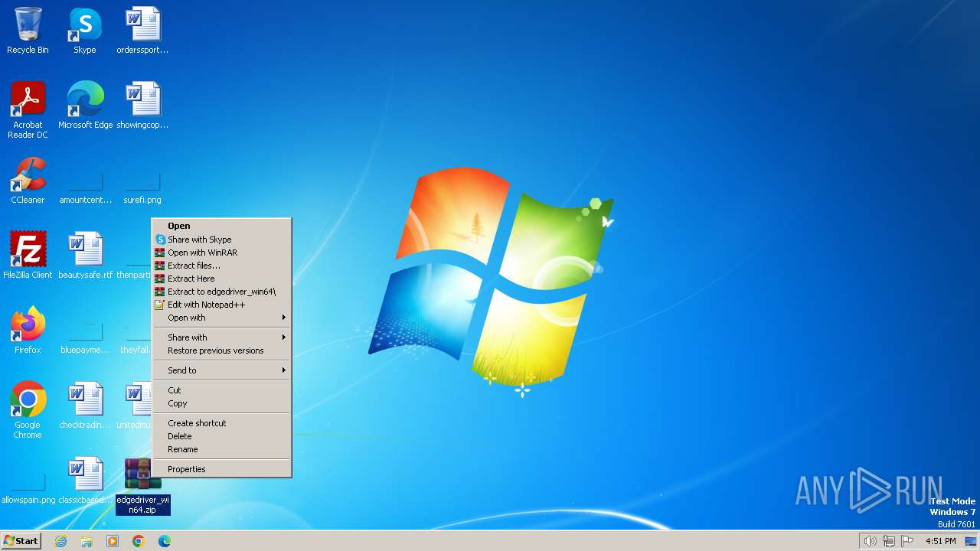Screen dimensions: 980x551
Task: Click the volume speaker tray icon
Action: [x=870, y=541]
